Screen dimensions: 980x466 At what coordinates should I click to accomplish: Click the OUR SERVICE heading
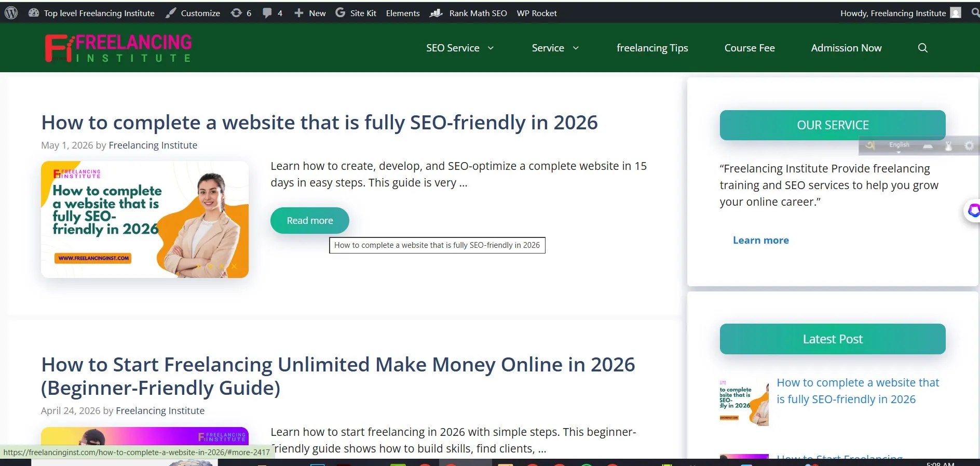(833, 125)
